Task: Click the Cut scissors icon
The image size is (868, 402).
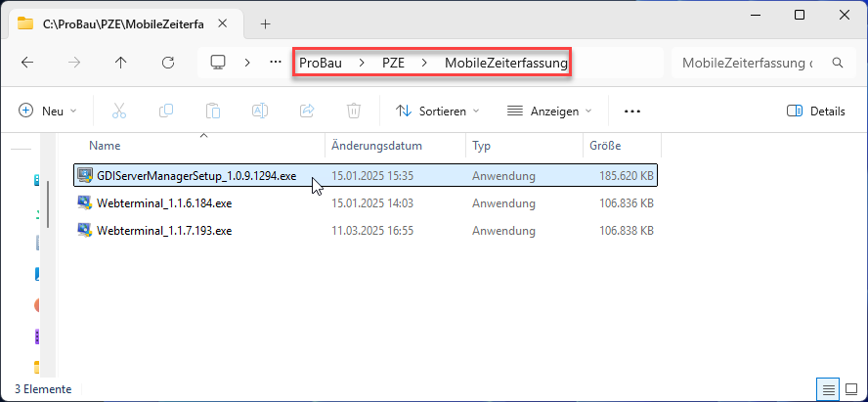Action: coord(119,111)
